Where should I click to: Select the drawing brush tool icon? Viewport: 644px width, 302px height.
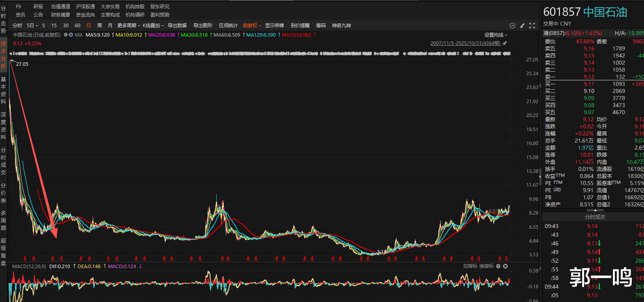(x=522, y=26)
